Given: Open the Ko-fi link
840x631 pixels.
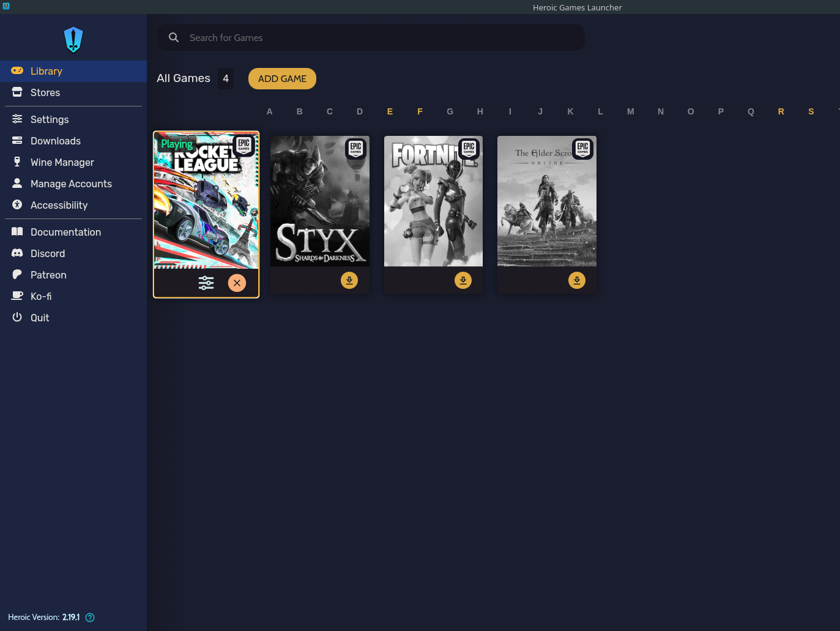Looking at the screenshot, I should (73, 296).
